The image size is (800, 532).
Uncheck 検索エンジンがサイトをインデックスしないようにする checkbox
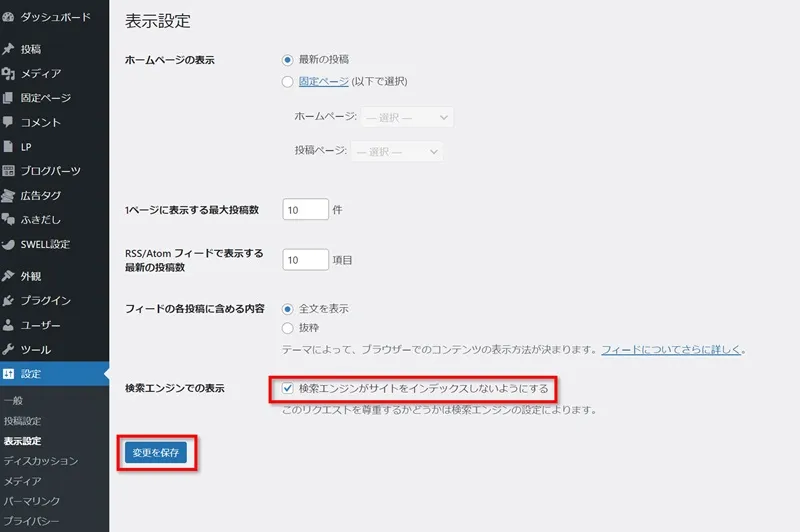(288, 388)
